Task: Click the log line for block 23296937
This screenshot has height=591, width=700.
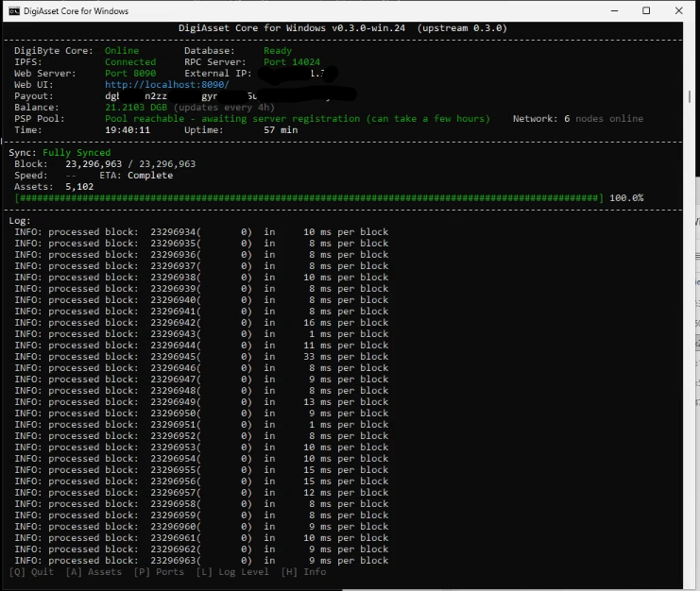Action: (201, 266)
